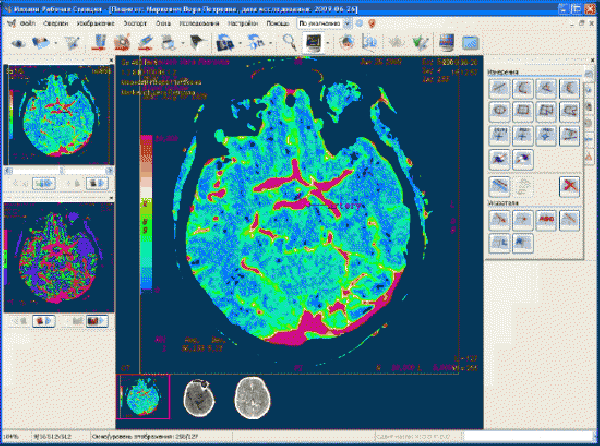Image resolution: width=600 pixels, height=446 pixels.
Task: Click the printer icon in the toolbar
Action: 168,42
